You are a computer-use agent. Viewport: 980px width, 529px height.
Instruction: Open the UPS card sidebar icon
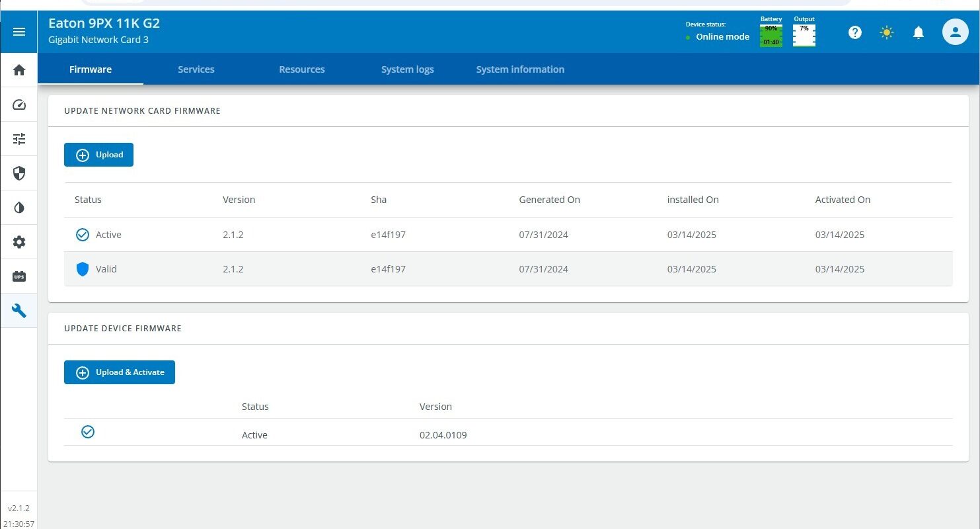click(x=19, y=276)
